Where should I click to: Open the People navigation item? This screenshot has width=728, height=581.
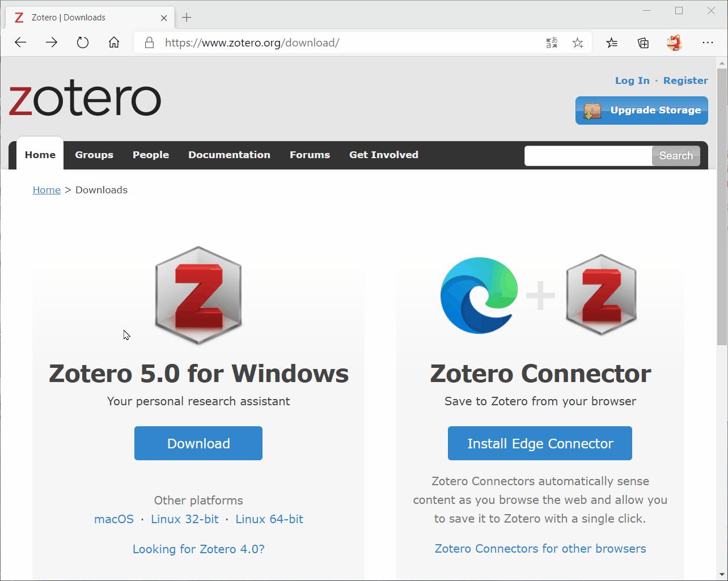[151, 155]
